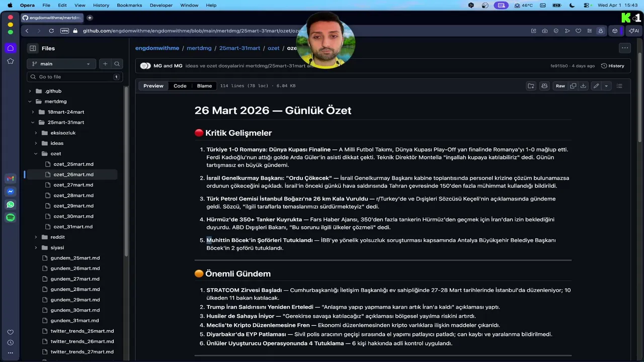
Task: Open Spotify from the Opera sidebar
Action: pos(10,218)
